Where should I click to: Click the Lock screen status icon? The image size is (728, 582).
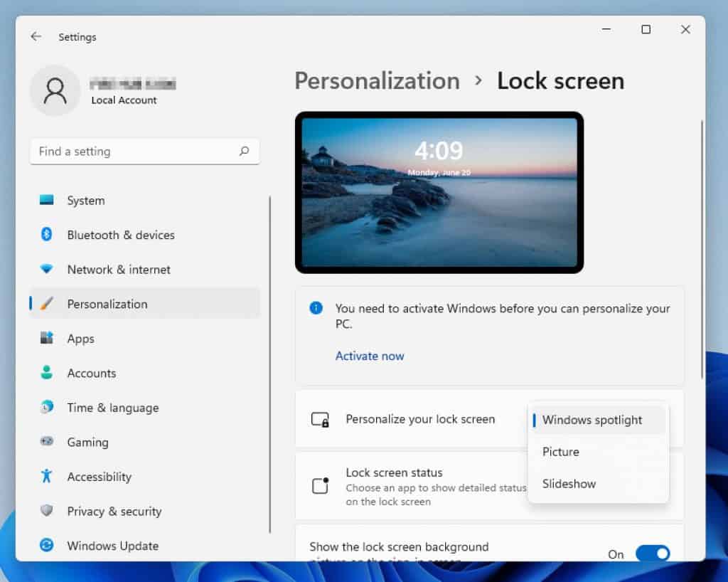320,485
